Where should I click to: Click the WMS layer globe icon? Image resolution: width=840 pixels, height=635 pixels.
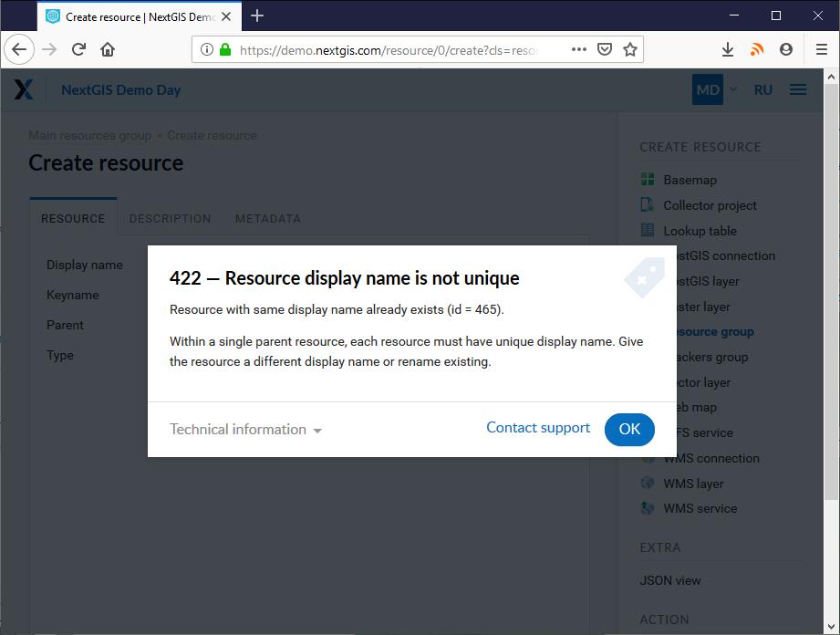coord(648,483)
